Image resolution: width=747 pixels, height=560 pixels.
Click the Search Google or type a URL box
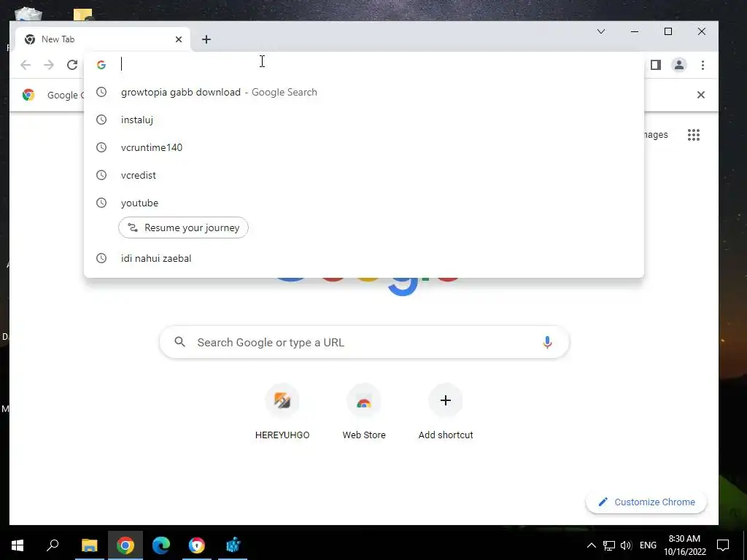[365, 343]
